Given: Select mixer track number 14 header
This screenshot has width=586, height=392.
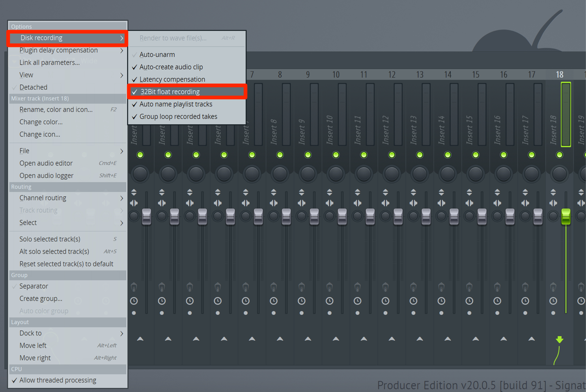Looking at the screenshot, I should tap(448, 75).
